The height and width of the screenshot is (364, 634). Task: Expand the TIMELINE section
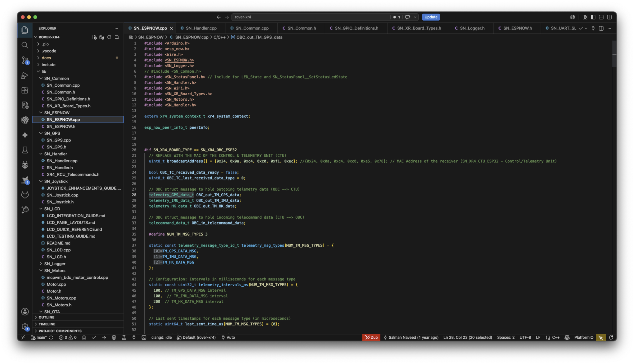[x=47, y=324]
